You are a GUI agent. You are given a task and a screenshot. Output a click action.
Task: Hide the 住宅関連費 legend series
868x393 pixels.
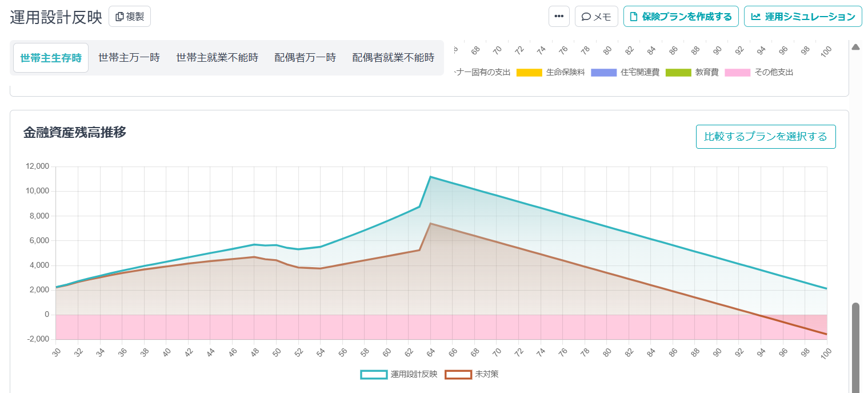(603, 73)
